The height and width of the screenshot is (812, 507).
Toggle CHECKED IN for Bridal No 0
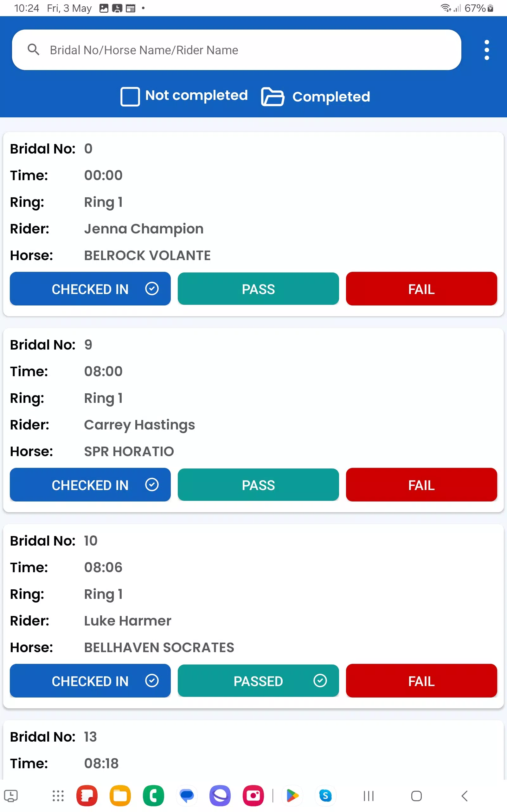90,289
